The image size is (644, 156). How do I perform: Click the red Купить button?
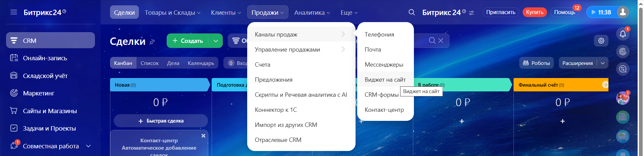[x=534, y=12]
